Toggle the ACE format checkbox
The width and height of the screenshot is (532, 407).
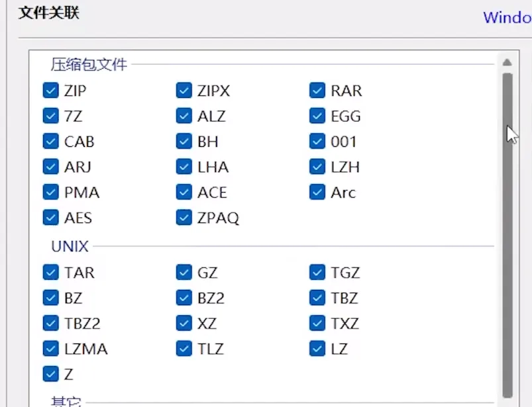[x=184, y=193]
